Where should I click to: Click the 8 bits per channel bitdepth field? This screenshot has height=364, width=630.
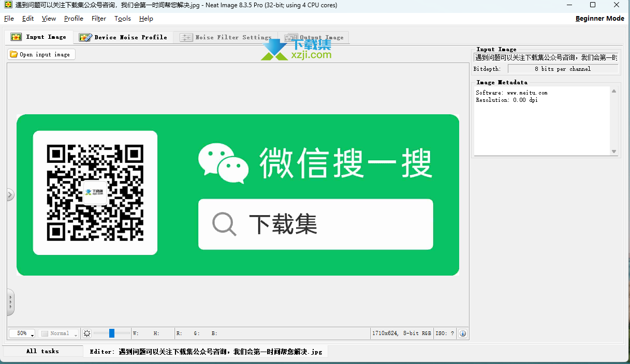(563, 69)
